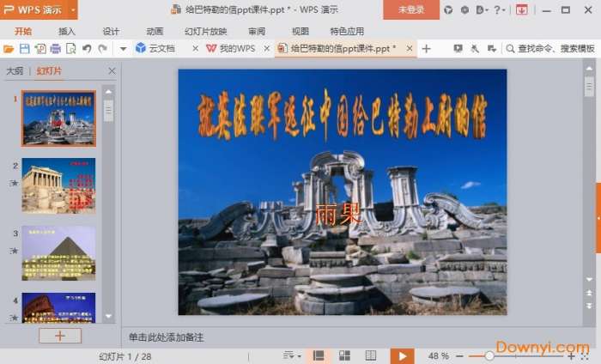Screen dimensions: 601x364
Task: Select slide 4 thumbnail
Action: click(x=58, y=307)
